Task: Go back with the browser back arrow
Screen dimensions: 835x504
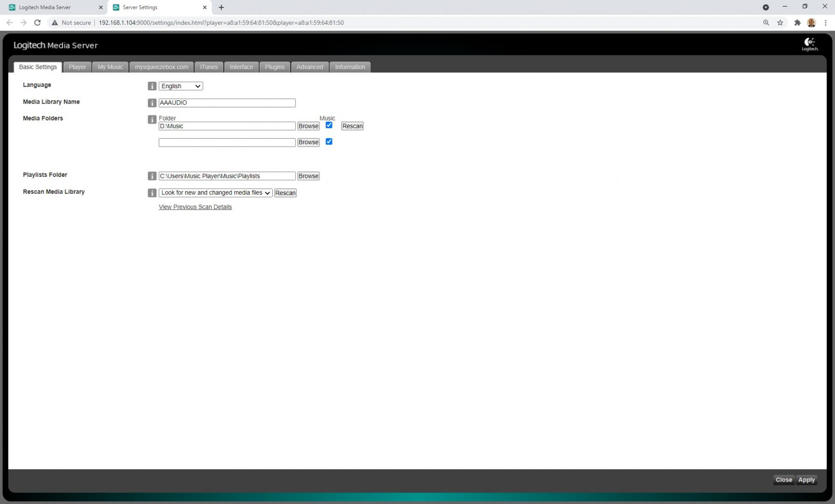Action: click(x=9, y=22)
